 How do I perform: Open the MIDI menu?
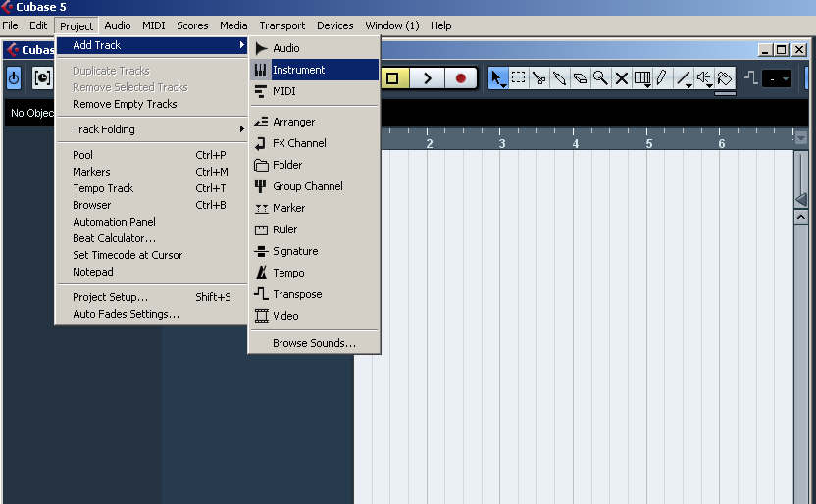point(154,25)
